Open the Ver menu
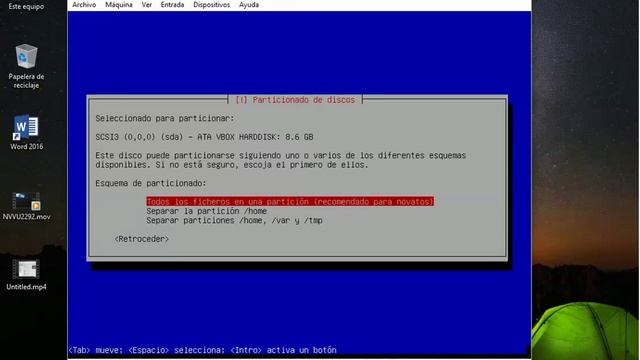The width and height of the screenshot is (640, 360). [x=147, y=5]
